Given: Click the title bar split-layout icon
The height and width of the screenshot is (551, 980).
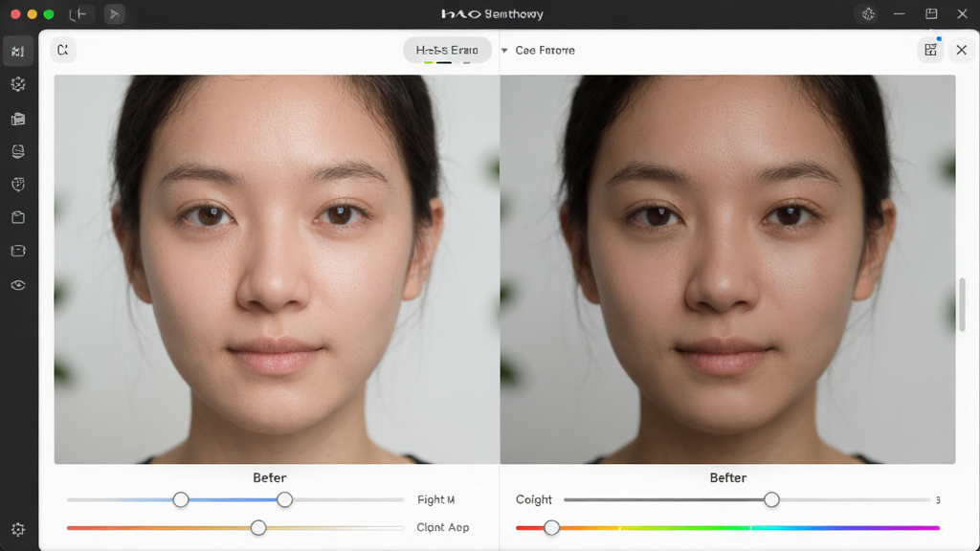Looking at the screenshot, I should pos(78,13).
